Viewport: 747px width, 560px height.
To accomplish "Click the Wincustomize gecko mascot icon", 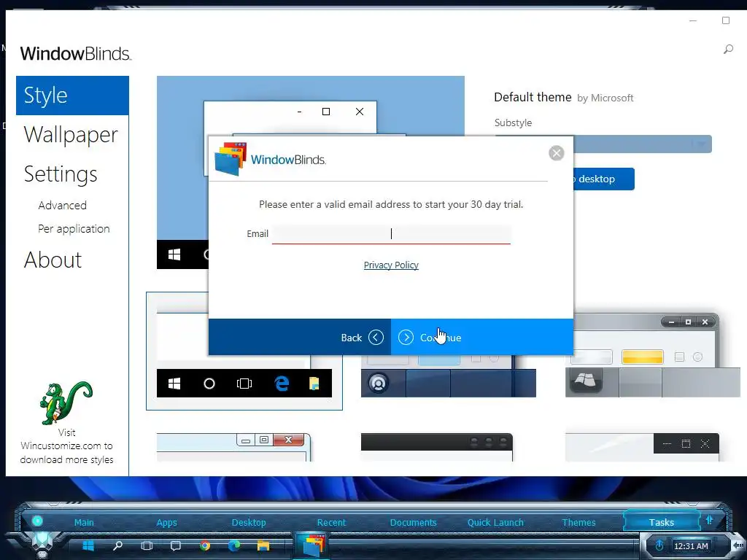I will click(66, 402).
